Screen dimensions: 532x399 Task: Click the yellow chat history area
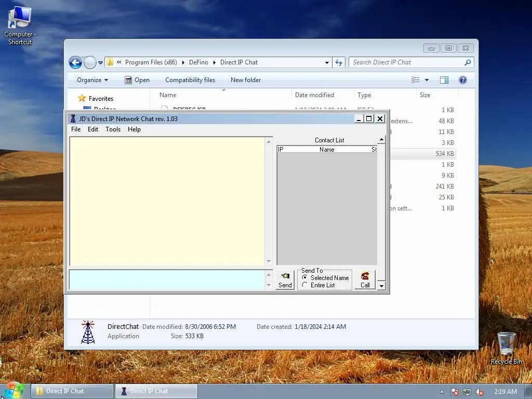coord(167,201)
